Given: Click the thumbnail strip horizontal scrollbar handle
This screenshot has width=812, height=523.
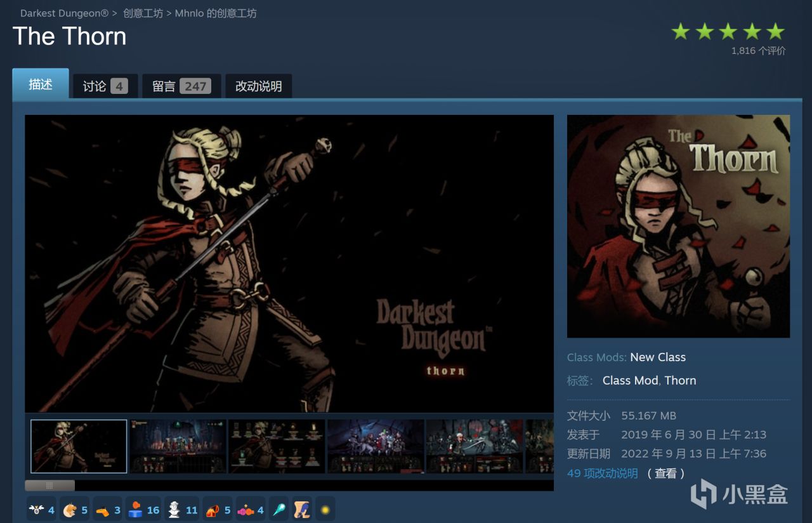Looking at the screenshot, I should [x=49, y=486].
